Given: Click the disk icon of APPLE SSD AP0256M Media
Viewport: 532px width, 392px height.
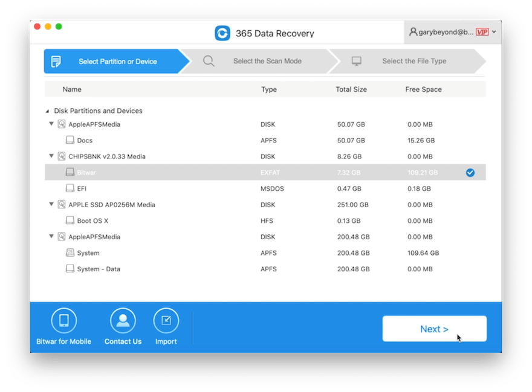Looking at the screenshot, I should (62, 204).
